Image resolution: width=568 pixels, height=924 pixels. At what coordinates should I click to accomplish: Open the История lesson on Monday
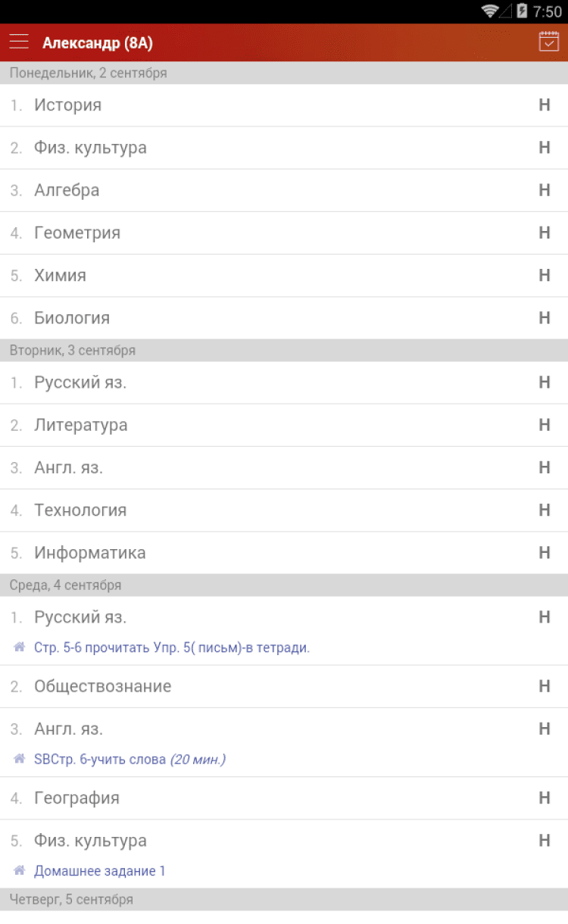pyautogui.click(x=67, y=105)
